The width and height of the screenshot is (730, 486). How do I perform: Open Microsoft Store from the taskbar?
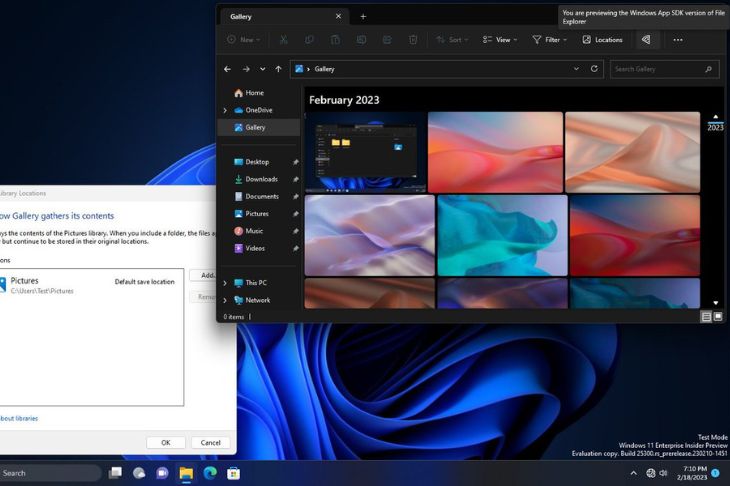click(x=233, y=473)
